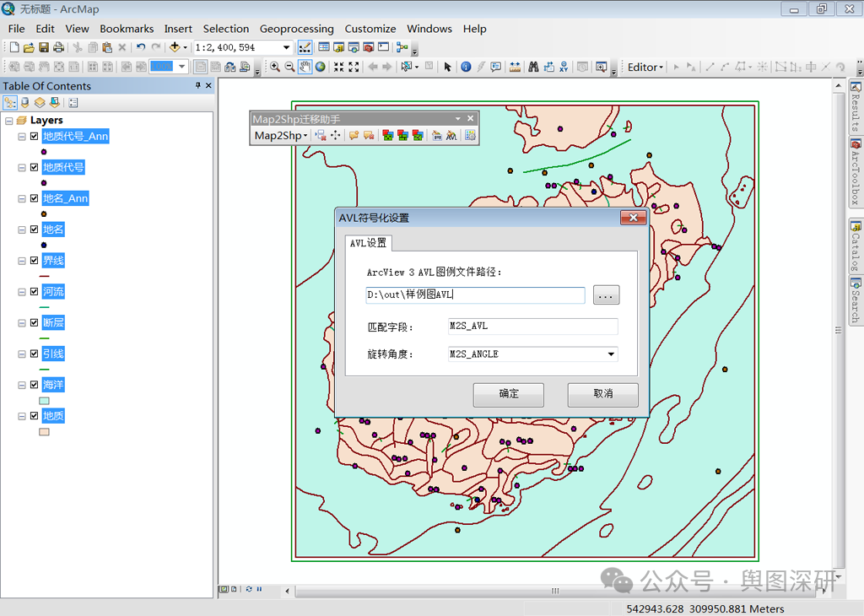Open the Find binoculars tool
Viewport: 864px width, 616px height.
(x=533, y=67)
